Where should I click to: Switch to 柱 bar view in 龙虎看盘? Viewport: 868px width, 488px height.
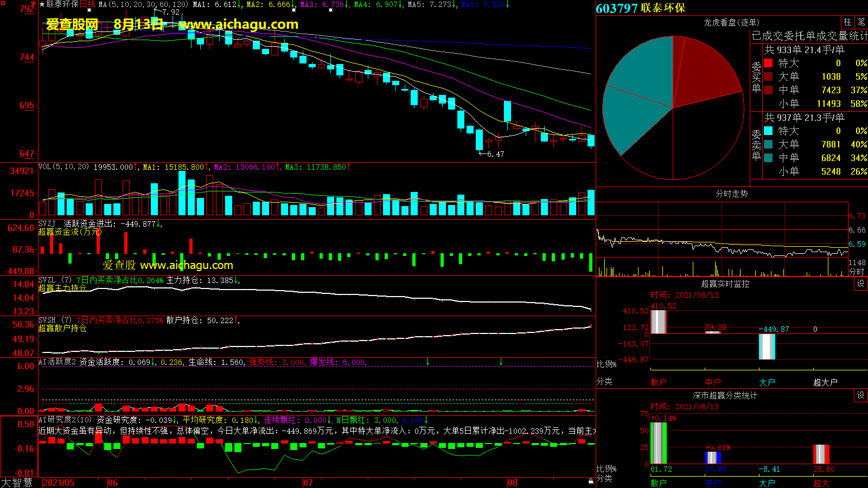[847, 22]
